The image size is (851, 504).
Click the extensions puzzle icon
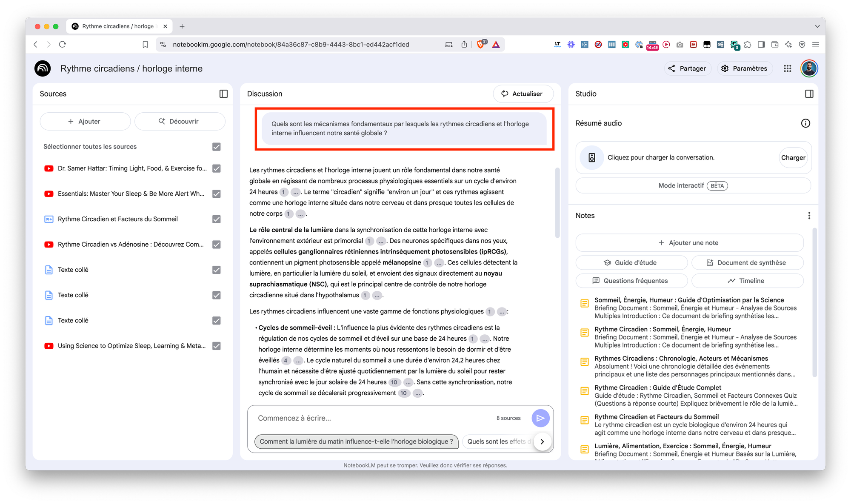[x=748, y=44]
